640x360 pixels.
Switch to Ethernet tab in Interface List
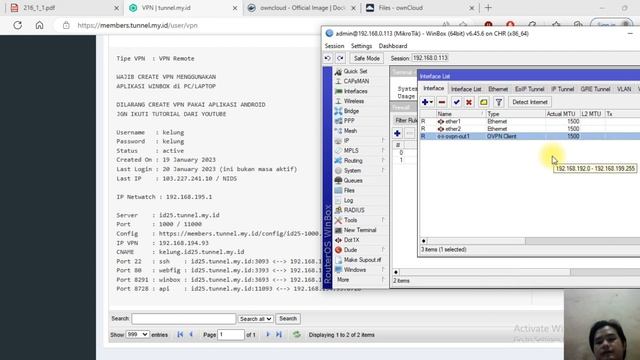pyautogui.click(x=498, y=89)
